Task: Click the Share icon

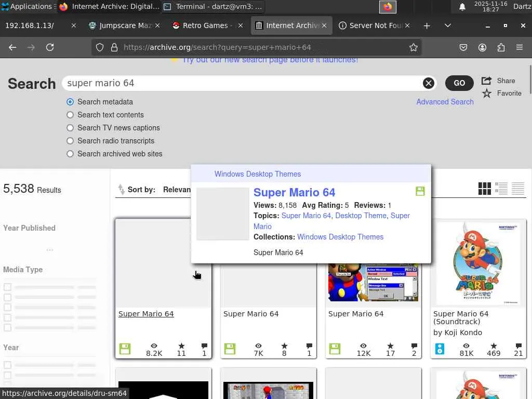Action: (486, 81)
